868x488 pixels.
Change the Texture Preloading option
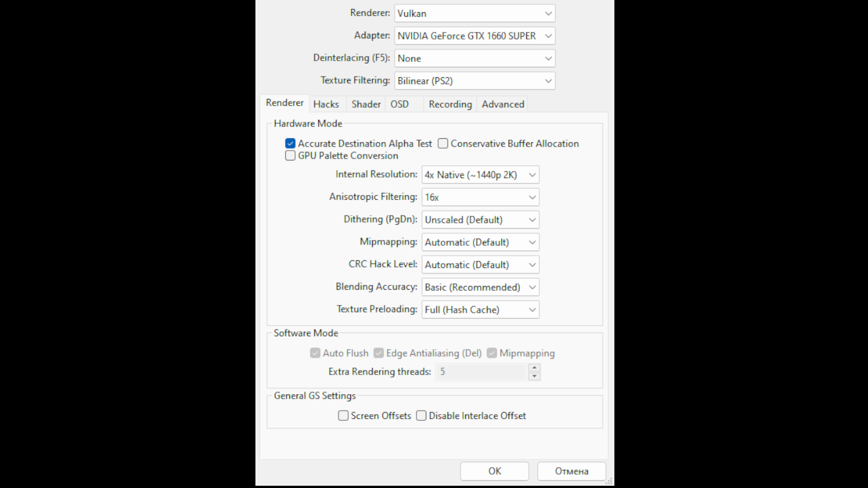pyautogui.click(x=480, y=310)
